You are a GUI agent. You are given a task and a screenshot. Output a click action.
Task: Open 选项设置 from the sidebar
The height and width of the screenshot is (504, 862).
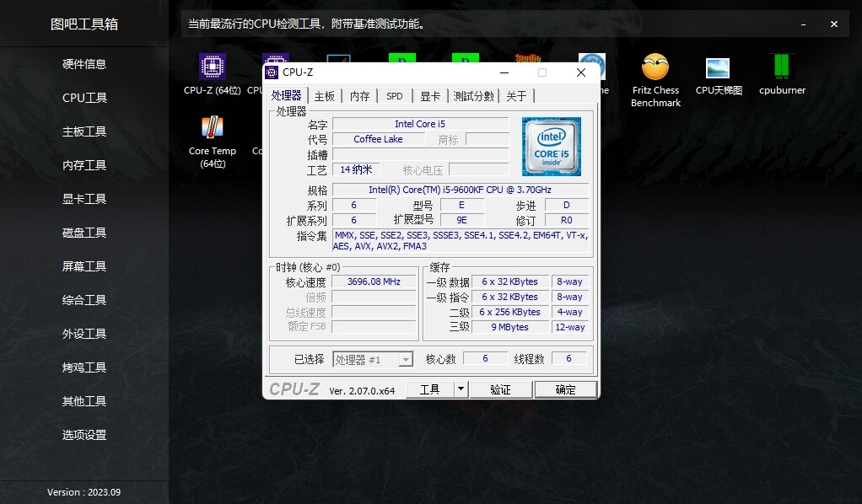pos(84,435)
